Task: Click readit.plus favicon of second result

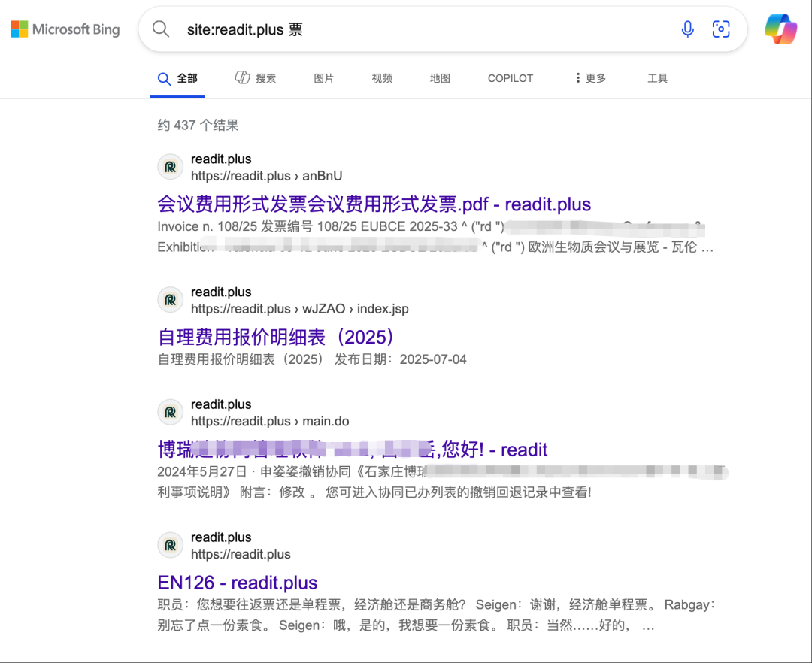Action: (x=171, y=301)
